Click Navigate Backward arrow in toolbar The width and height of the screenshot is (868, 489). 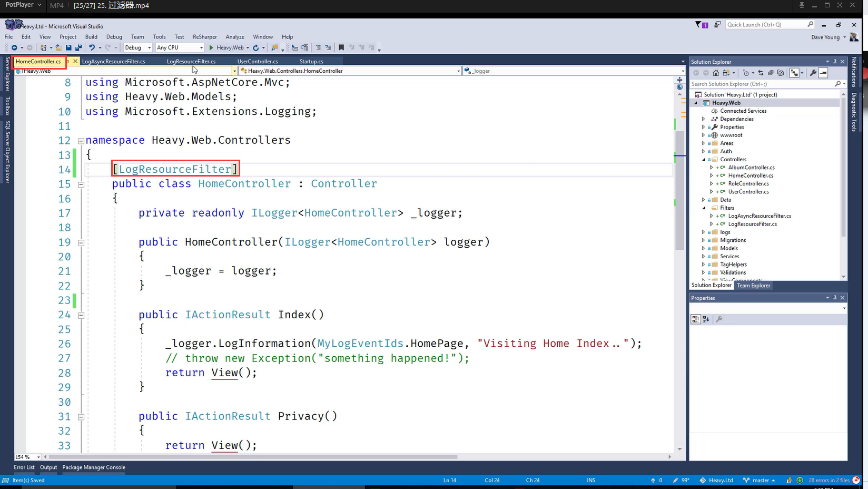14,47
